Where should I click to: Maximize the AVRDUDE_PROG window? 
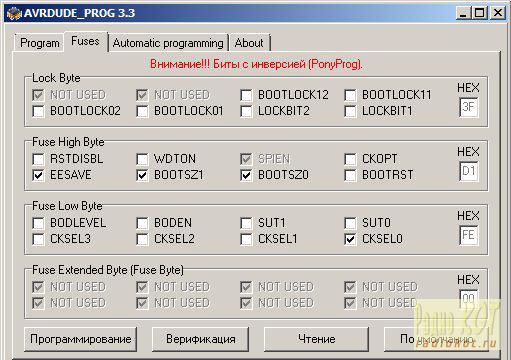(480, 13)
